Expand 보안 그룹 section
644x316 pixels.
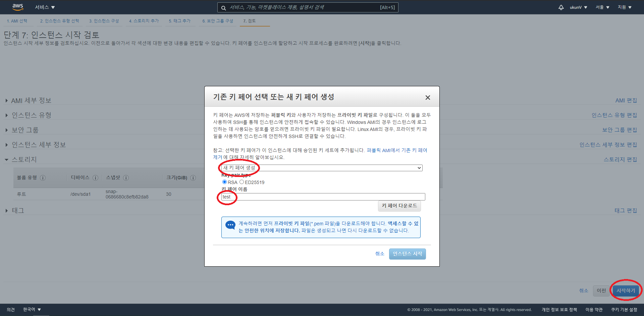22,130
